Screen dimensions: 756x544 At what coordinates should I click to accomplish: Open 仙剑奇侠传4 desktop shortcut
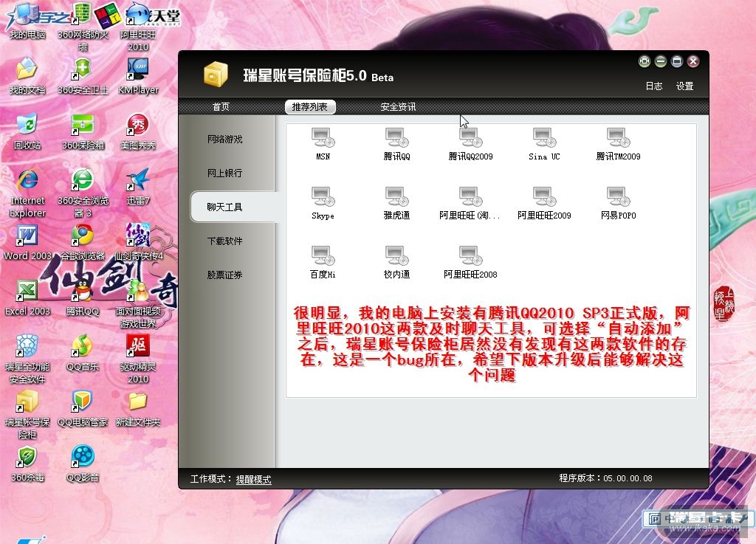tap(138, 242)
